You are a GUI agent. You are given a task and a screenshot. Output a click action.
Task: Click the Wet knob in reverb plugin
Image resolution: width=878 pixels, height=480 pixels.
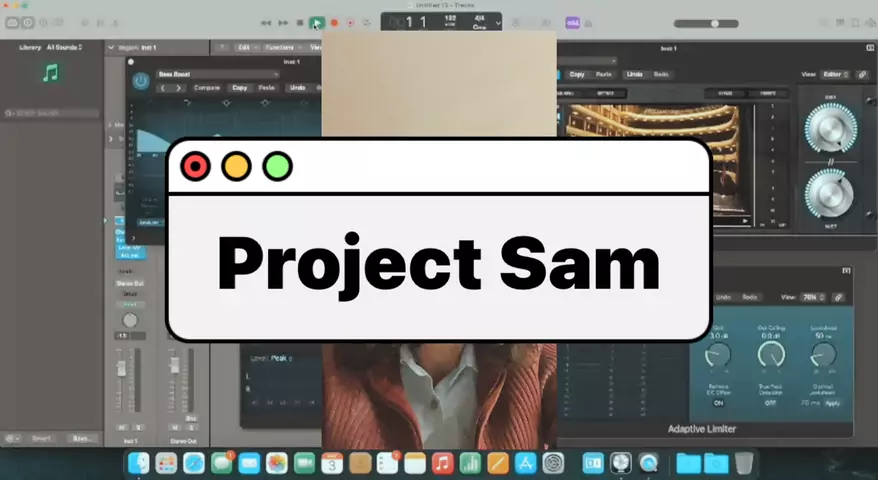click(x=830, y=190)
